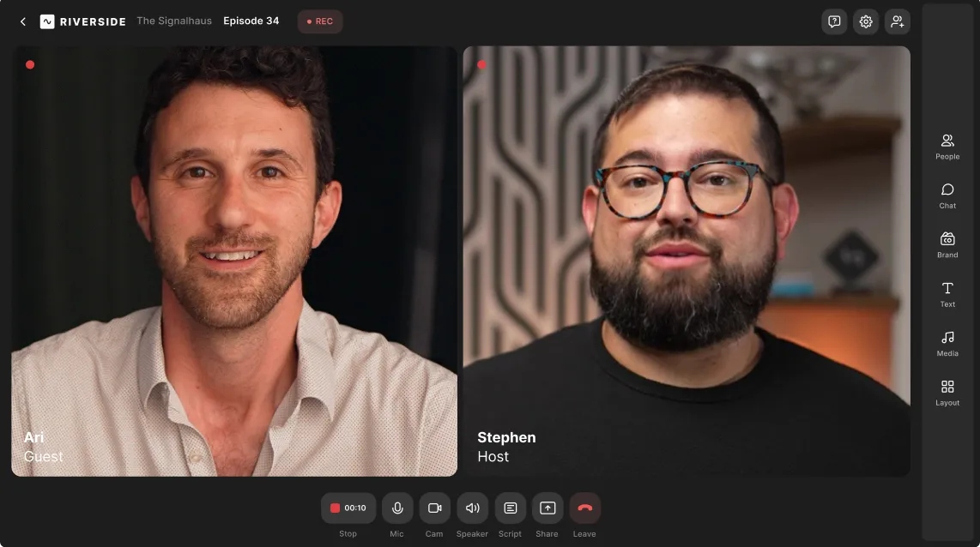Turn off the Cam
Screen dimensions: 980x547
tap(434, 508)
